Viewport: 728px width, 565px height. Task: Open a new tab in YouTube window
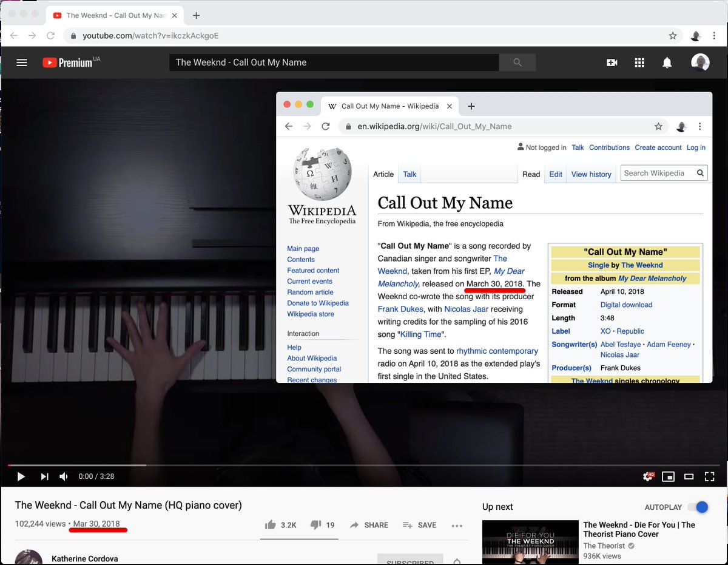(x=196, y=15)
